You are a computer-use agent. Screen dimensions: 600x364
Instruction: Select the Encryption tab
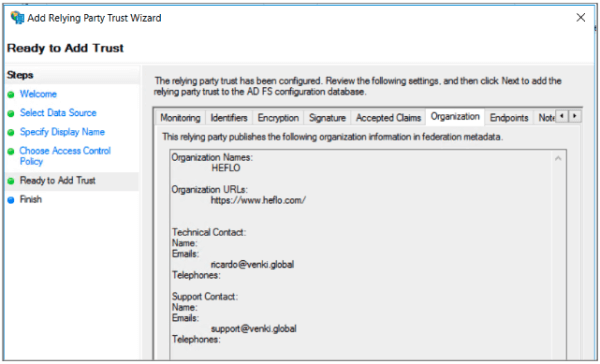(x=278, y=118)
